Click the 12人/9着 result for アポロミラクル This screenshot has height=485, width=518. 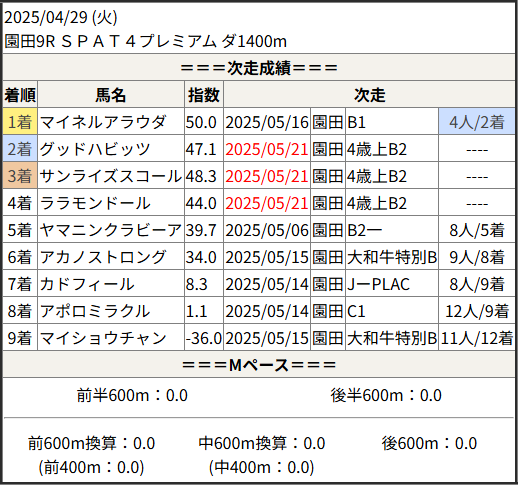(x=477, y=311)
